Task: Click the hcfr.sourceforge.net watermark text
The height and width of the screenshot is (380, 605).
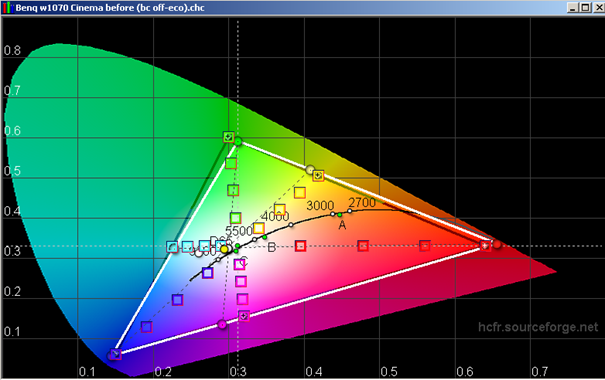Action: coord(538,327)
